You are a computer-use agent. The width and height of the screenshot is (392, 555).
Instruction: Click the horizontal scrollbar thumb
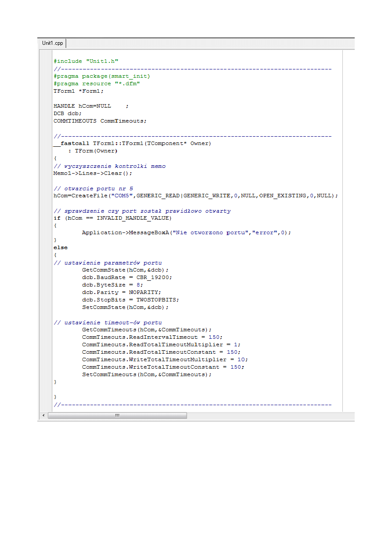point(117,415)
